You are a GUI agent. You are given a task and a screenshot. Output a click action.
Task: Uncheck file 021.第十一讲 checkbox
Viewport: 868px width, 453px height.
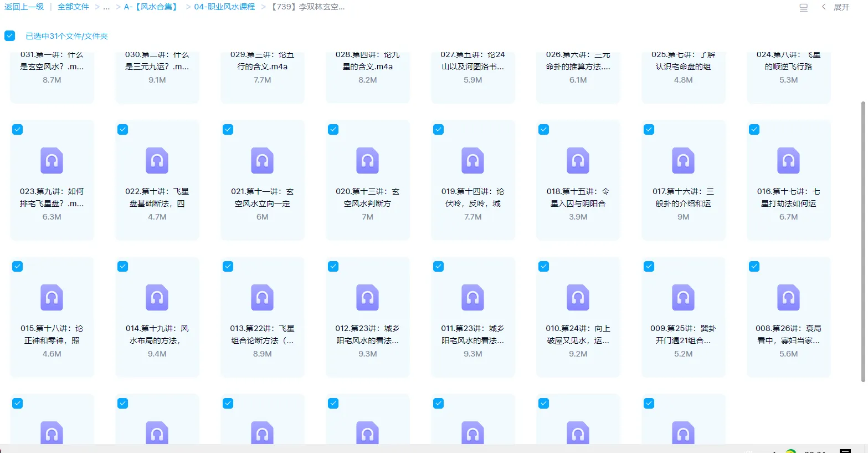click(228, 129)
